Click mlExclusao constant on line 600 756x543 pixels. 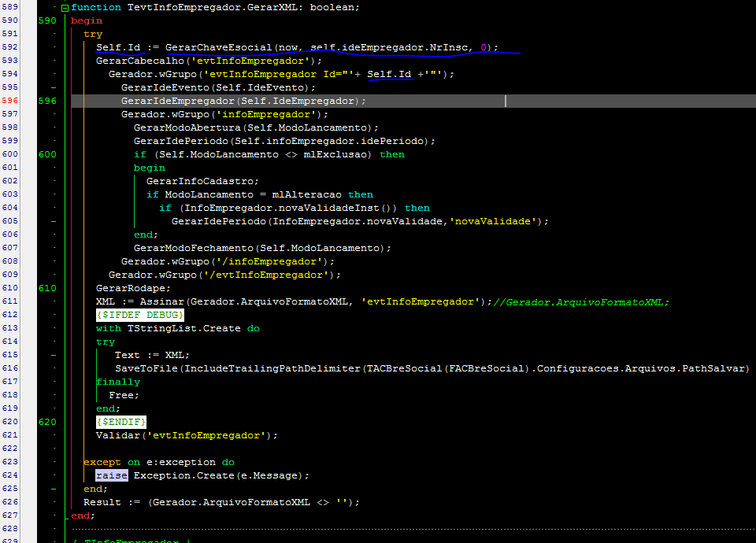point(335,155)
